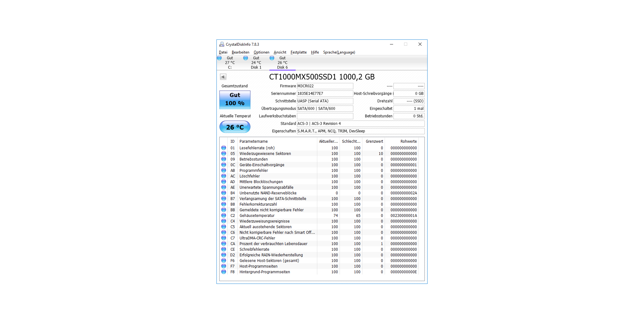Click the blue orb for Wiederzuweisungsereignisse
Screen dimensions: 644x323
coord(224,221)
